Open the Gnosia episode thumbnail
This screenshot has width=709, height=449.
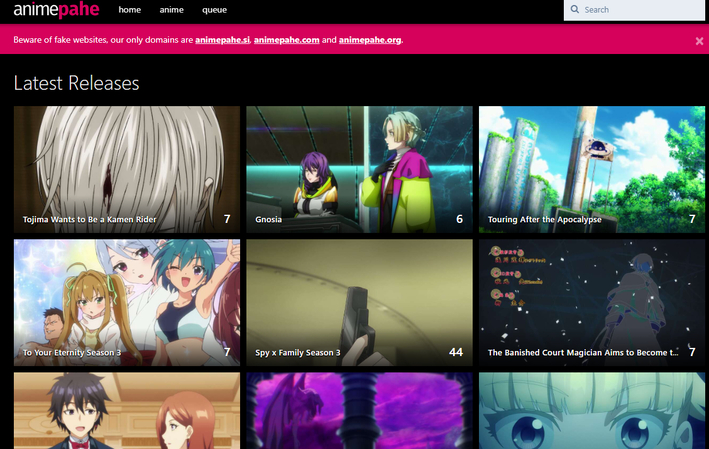(x=359, y=169)
